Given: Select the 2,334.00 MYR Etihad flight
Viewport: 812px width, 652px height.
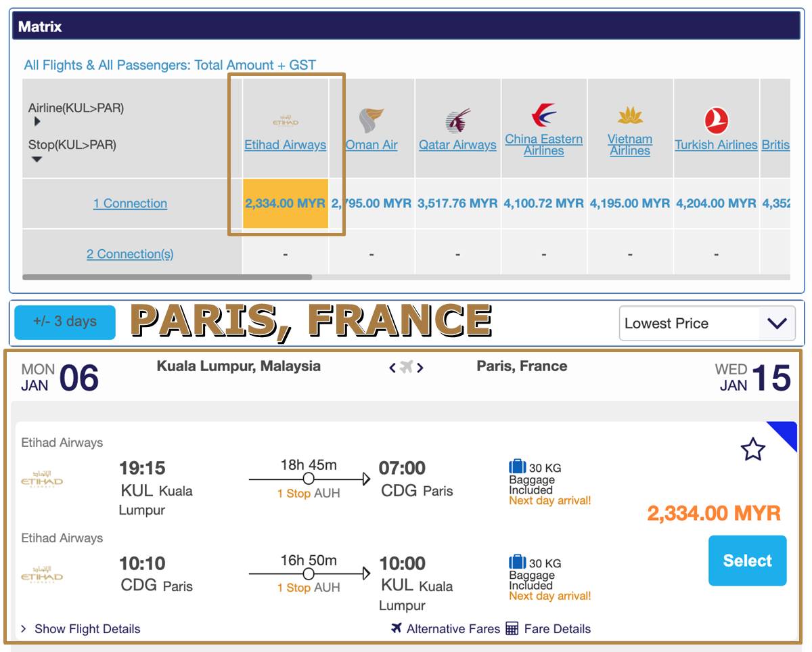Looking at the screenshot, I should pos(748,561).
